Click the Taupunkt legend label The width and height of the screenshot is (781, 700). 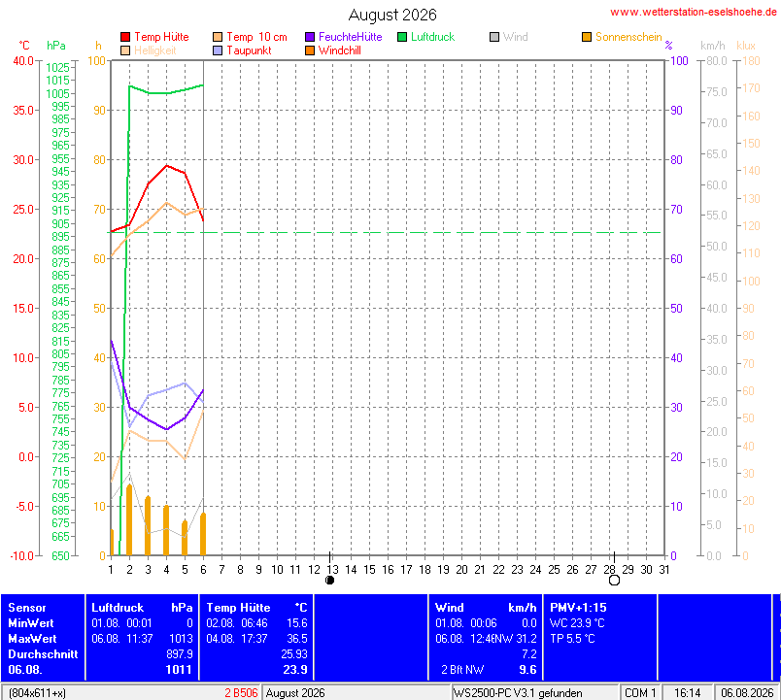click(x=249, y=50)
